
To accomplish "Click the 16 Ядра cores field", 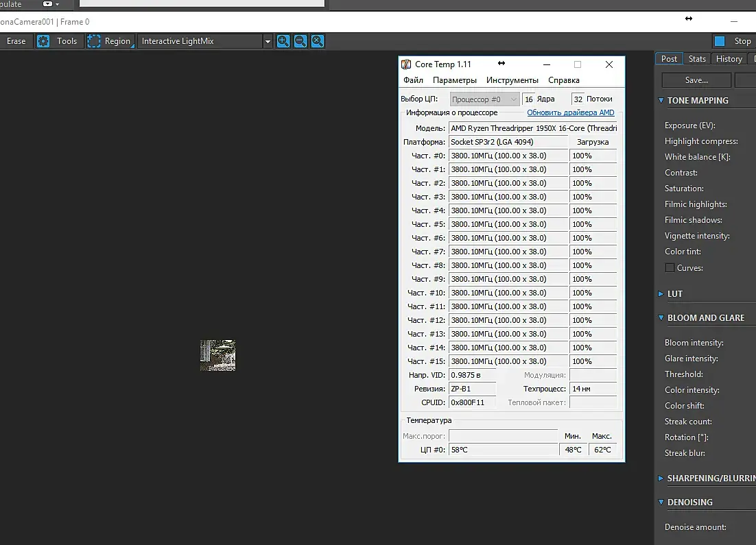I will pyautogui.click(x=528, y=99).
